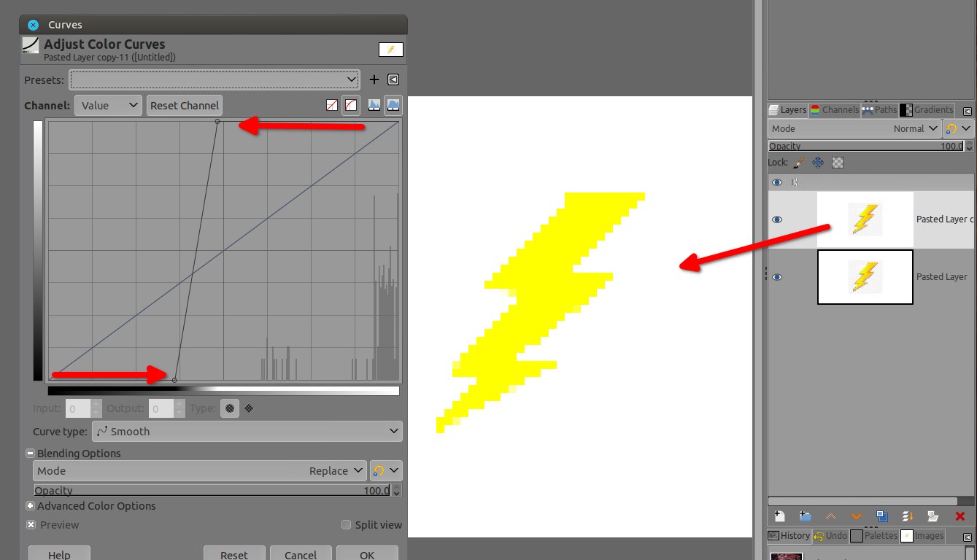
Task: Add a layer mask icon
Action: 932,516
